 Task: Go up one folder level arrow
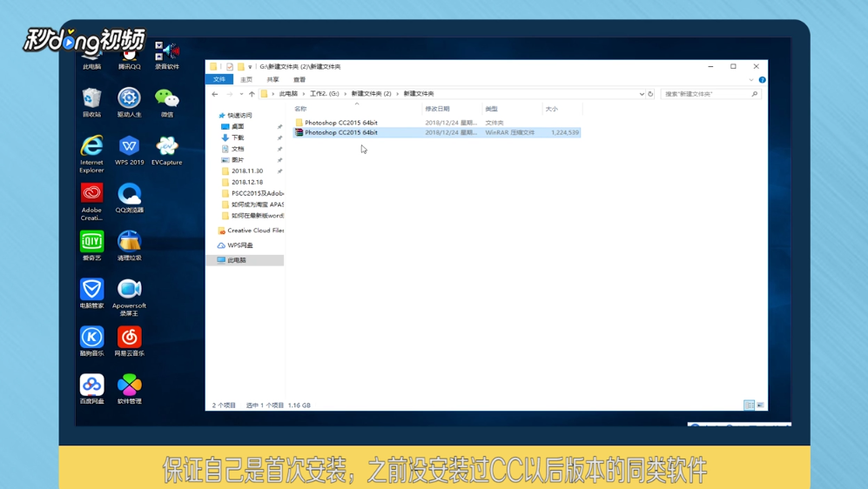(x=252, y=94)
